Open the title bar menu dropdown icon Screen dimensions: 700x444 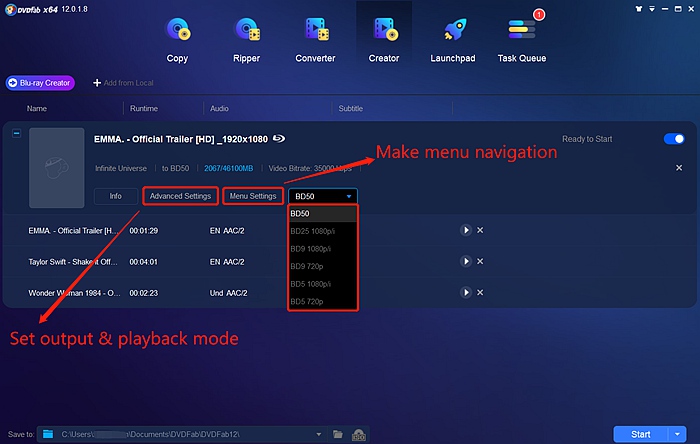652,9
